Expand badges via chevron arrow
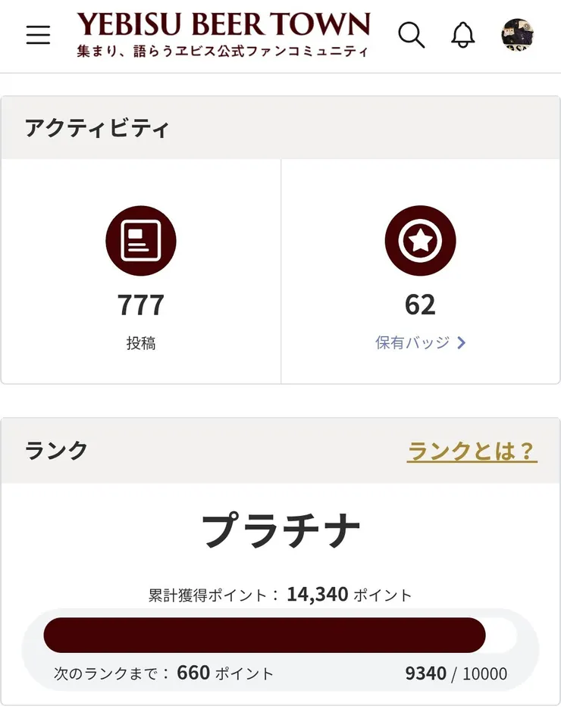Image resolution: width=561 pixels, height=728 pixels. pos(462,343)
